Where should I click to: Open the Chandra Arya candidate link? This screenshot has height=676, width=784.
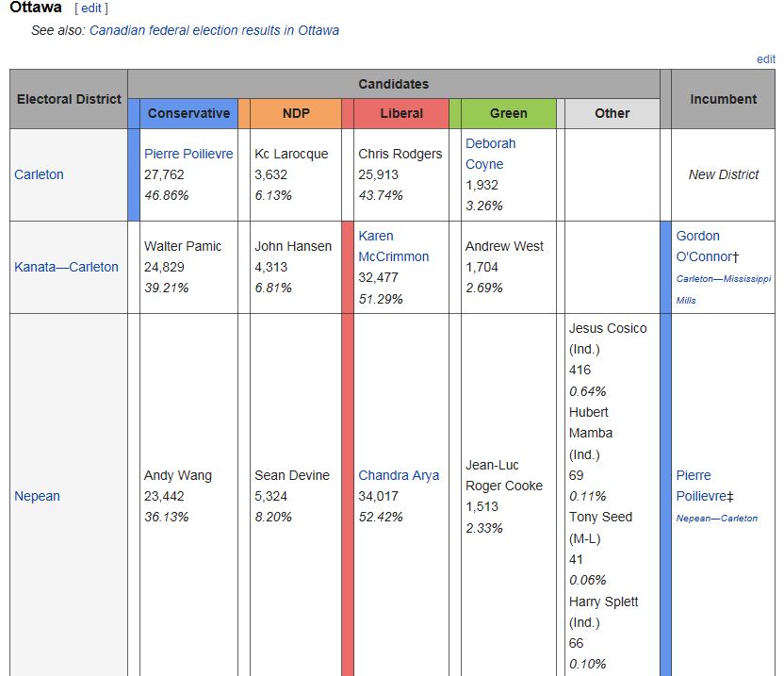(x=399, y=475)
